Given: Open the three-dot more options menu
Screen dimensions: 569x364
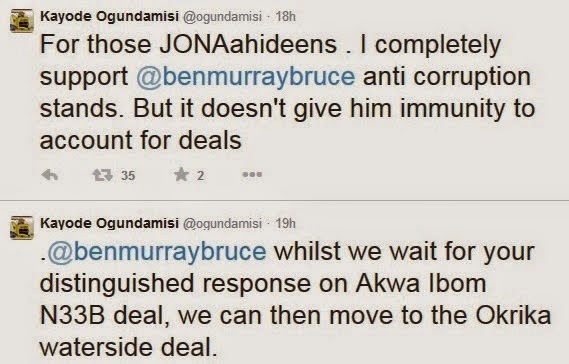Looking at the screenshot, I should tap(252, 175).
